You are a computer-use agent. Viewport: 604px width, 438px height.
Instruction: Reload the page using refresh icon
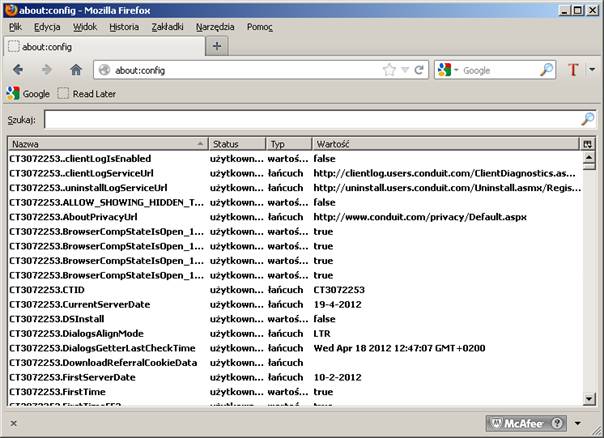click(x=419, y=70)
